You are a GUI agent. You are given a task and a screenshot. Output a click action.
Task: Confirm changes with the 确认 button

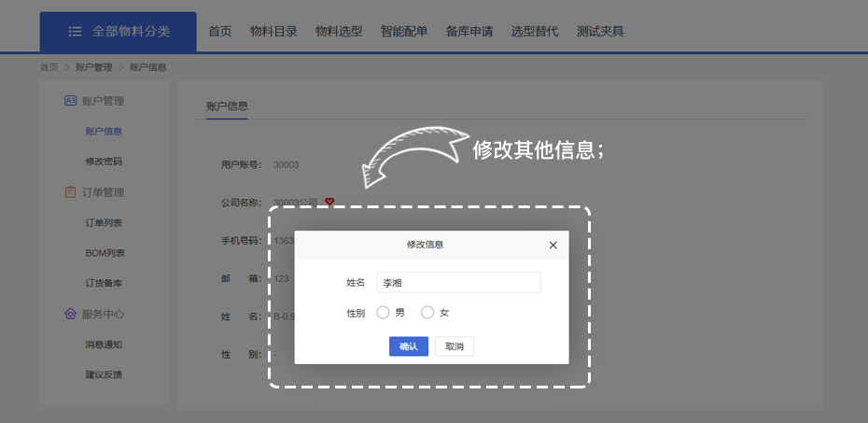point(409,346)
